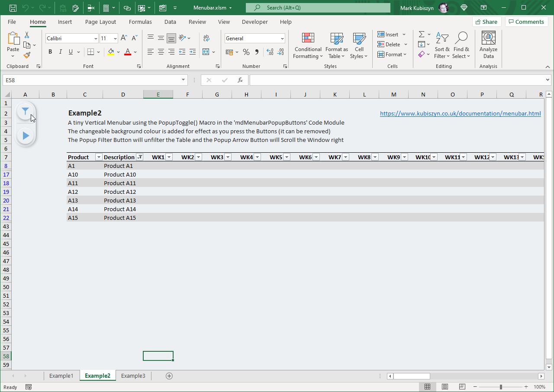Click the zoom slider handle
This screenshot has width=554, height=392.
501,387
